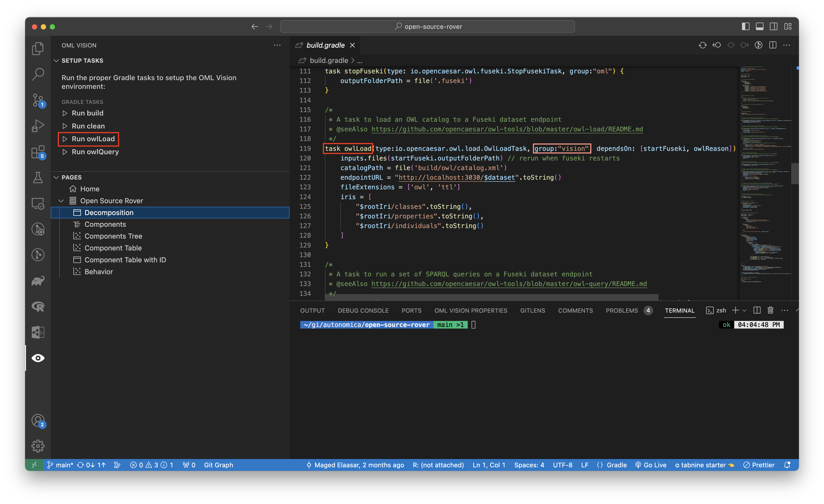Click the editor vertical scrollbar thumb
This screenshot has height=504, width=824.
pos(795,173)
